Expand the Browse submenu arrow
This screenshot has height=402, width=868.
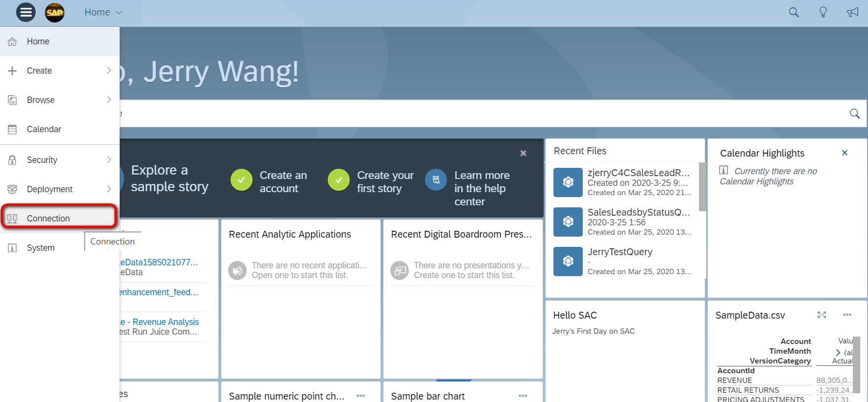click(x=109, y=100)
